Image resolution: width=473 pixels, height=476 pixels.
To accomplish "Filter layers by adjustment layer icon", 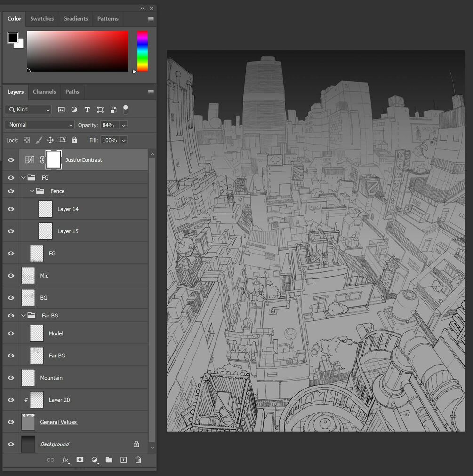I will point(74,110).
